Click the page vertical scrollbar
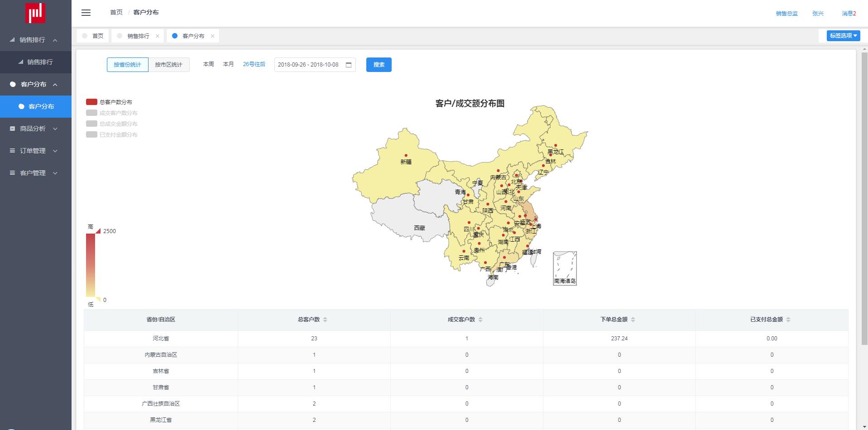 coord(864,199)
